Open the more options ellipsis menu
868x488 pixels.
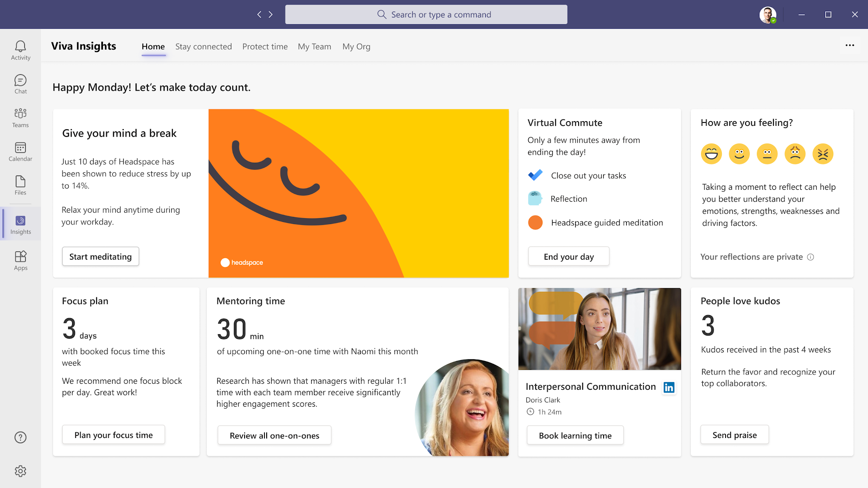point(850,45)
